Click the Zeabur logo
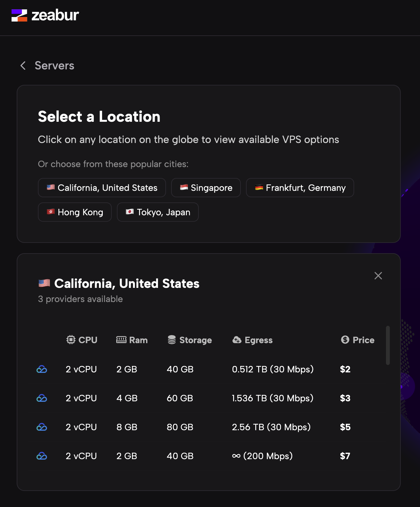Image resolution: width=420 pixels, height=507 pixels. [x=45, y=15]
